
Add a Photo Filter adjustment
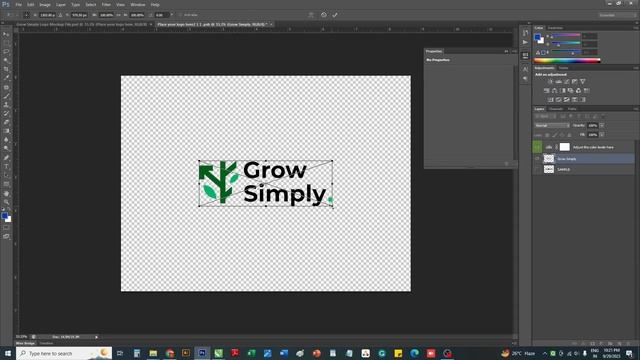click(570, 91)
